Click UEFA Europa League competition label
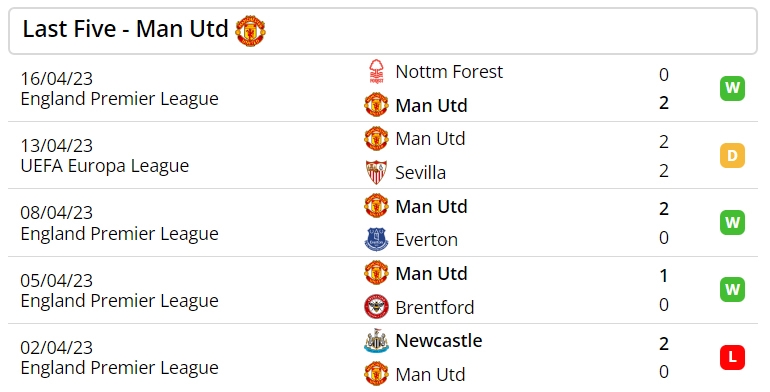 (105, 166)
